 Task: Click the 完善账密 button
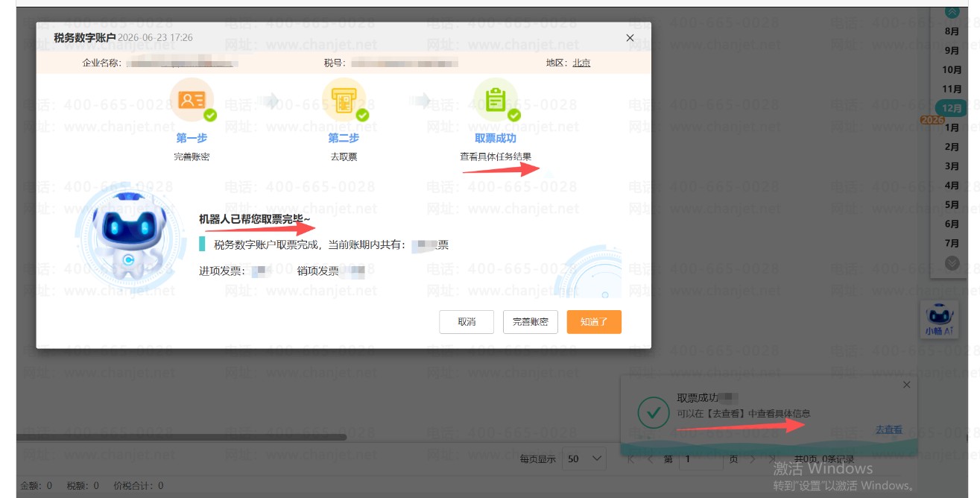pyautogui.click(x=531, y=322)
